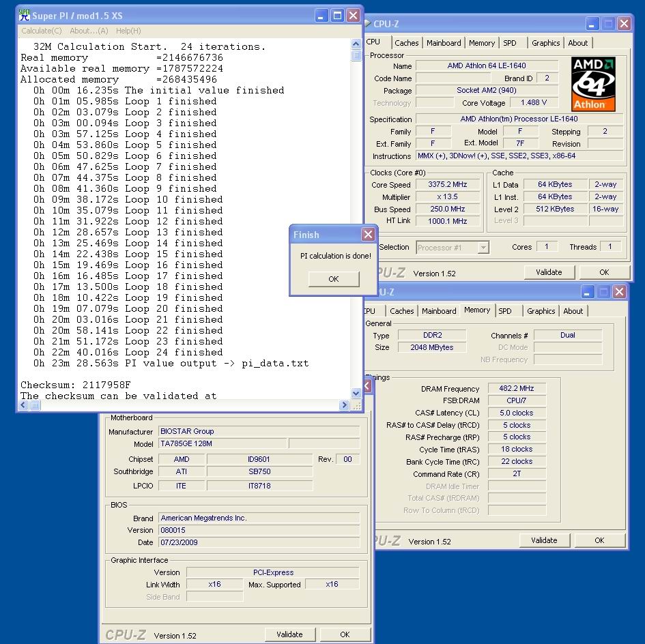Click the Level 2 cache value 512 KBytes

tap(555, 209)
